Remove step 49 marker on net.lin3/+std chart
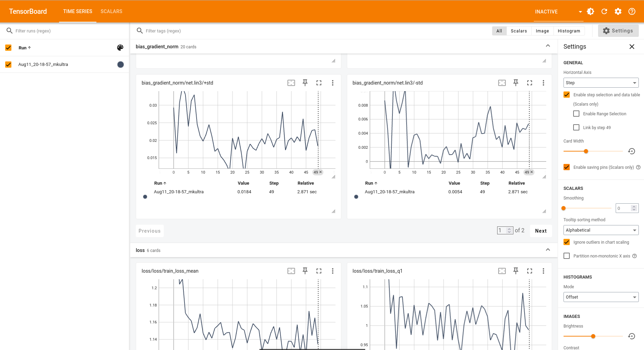 [321, 172]
